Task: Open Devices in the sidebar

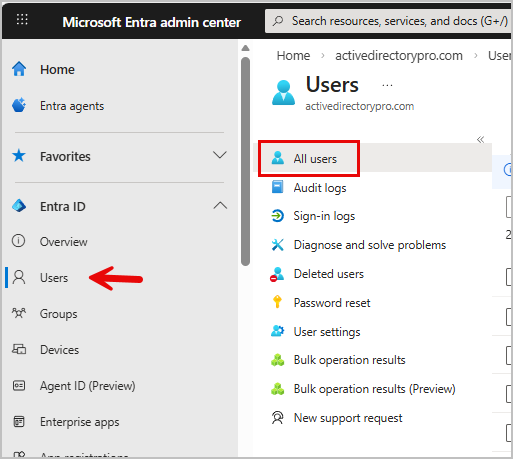Action: (x=59, y=350)
